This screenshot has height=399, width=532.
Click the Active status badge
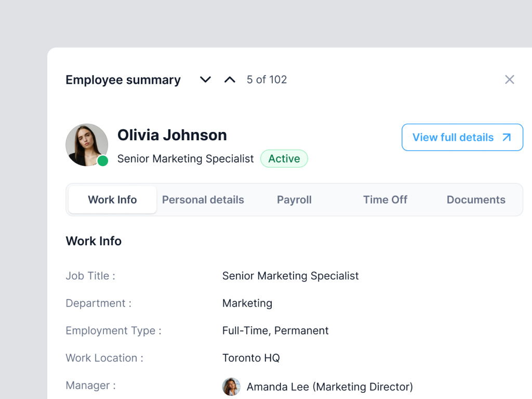284,158
